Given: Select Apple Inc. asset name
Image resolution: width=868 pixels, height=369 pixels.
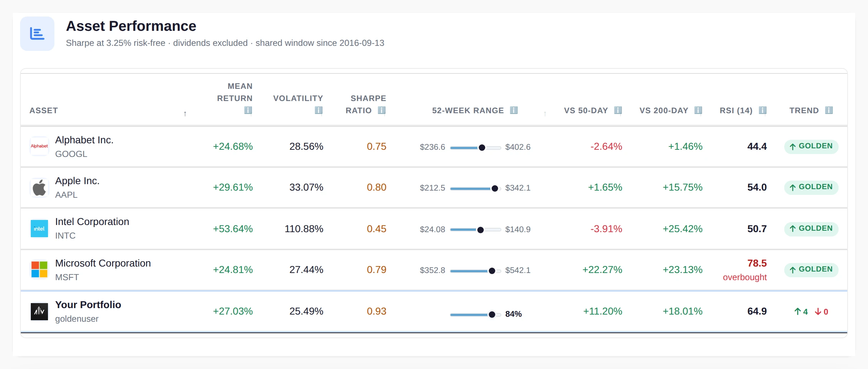Looking at the screenshot, I should pyautogui.click(x=77, y=181).
